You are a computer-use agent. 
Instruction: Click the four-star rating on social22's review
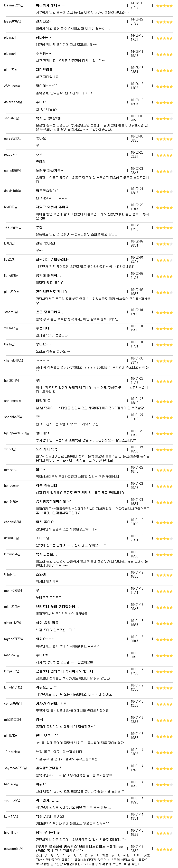click(164, 119)
